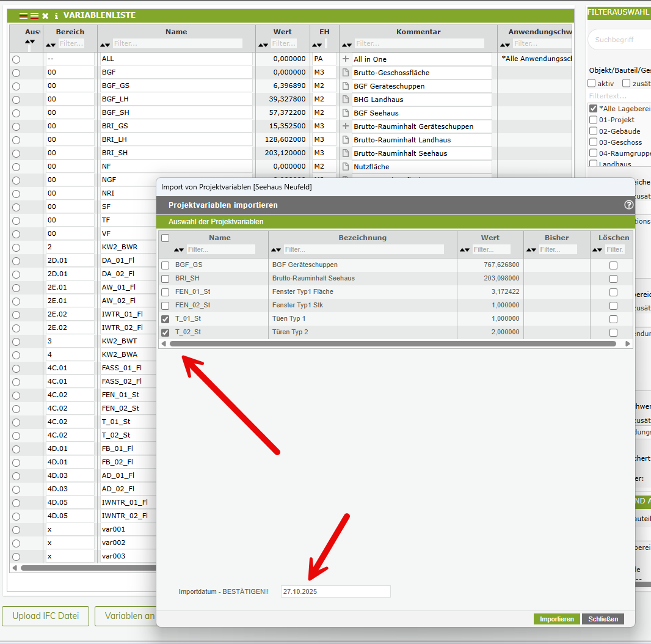Click the Importieren button

(556, 618)
